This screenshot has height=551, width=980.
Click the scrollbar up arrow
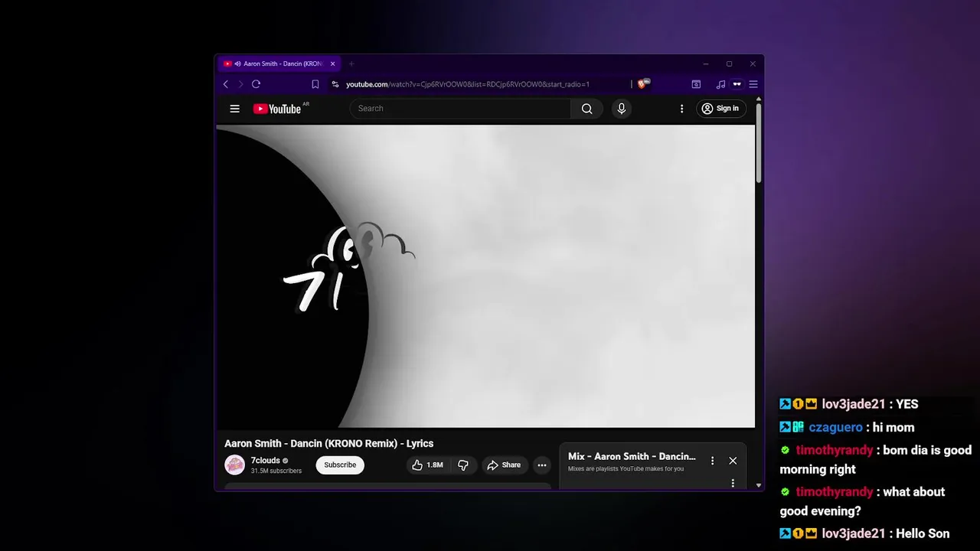(759, 99)
